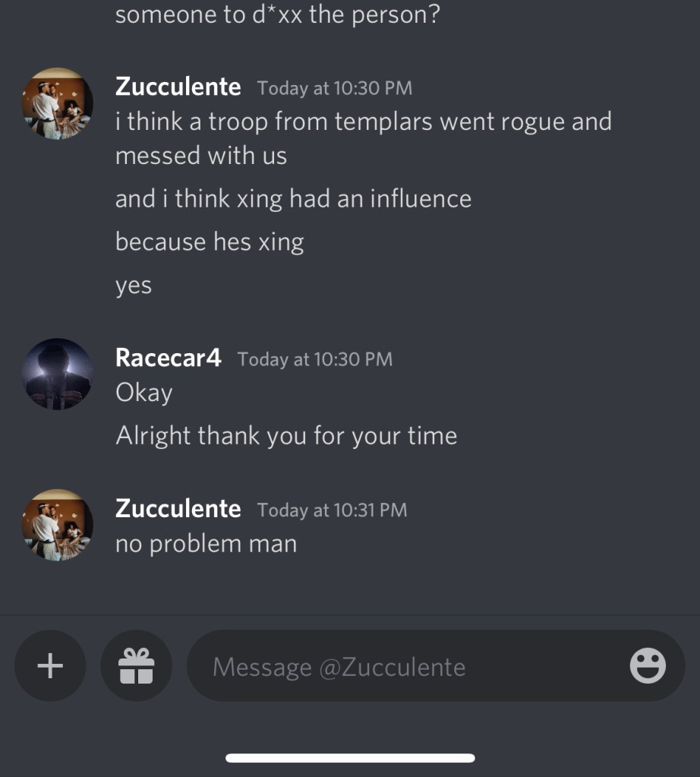Select the Zucculente username above the templars message
Image resolution: width=700 pixels, height=777 pixels.
178,87
